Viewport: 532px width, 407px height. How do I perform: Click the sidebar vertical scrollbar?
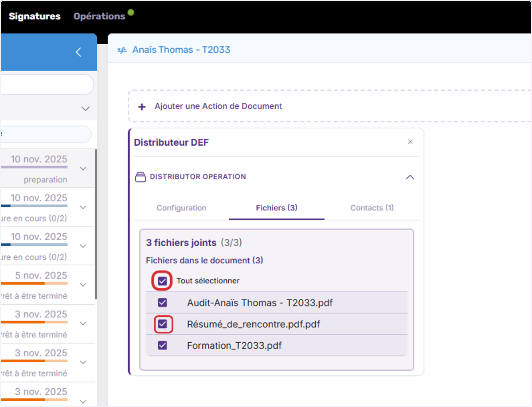point(95,224)
